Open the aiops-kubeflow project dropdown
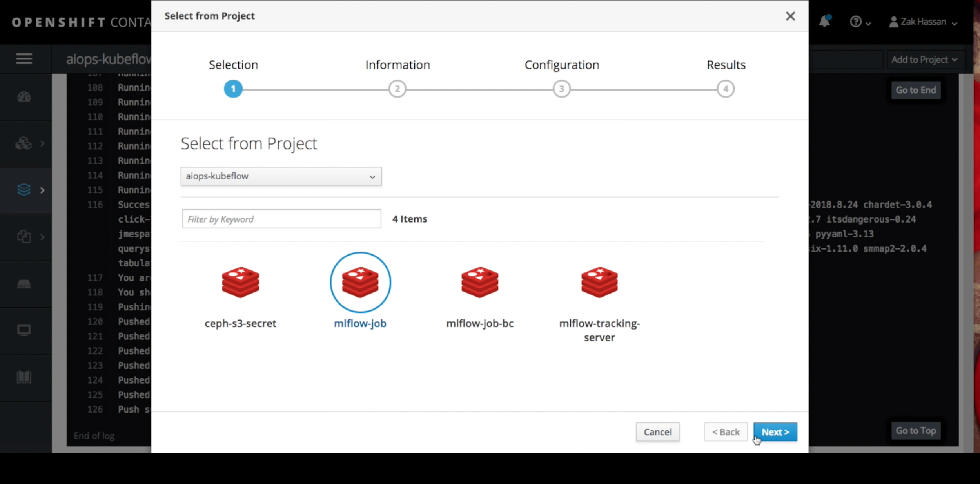The height and width of the screenshot is (484, 980). (281, 176)
